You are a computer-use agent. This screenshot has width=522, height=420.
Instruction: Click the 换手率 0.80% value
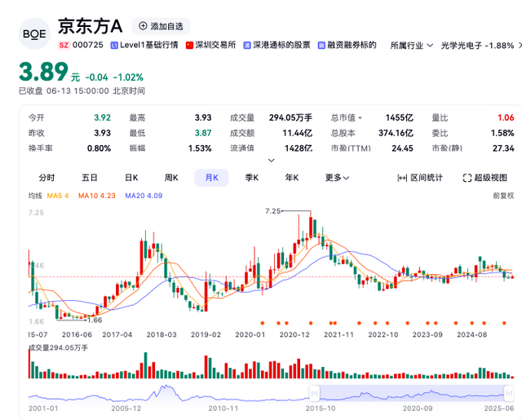(99, 148)
